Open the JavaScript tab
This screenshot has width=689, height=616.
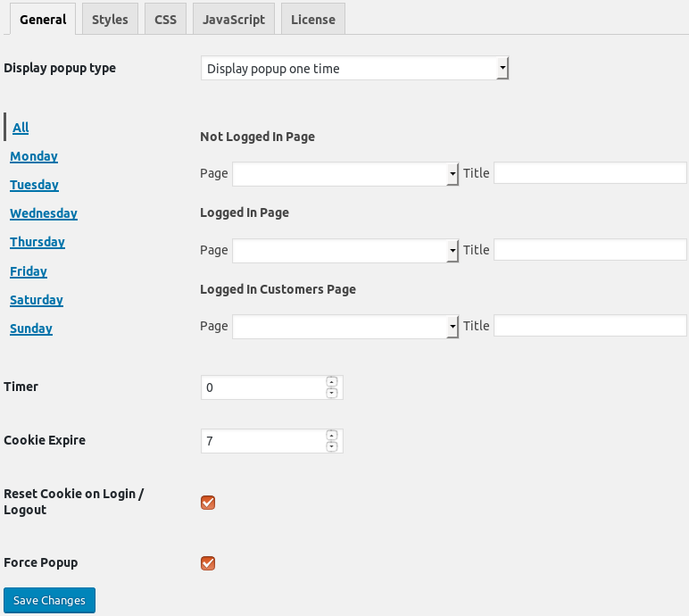point(234,20)
